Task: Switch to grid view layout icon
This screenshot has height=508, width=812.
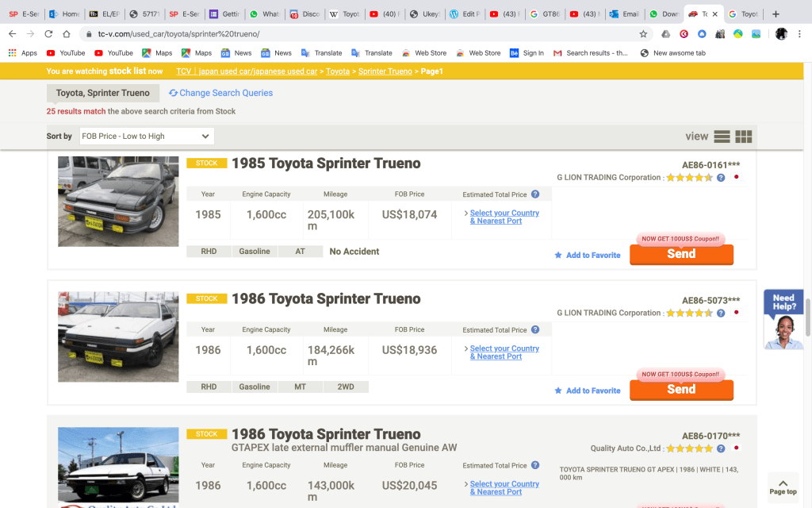Action: tap(743, 137)
